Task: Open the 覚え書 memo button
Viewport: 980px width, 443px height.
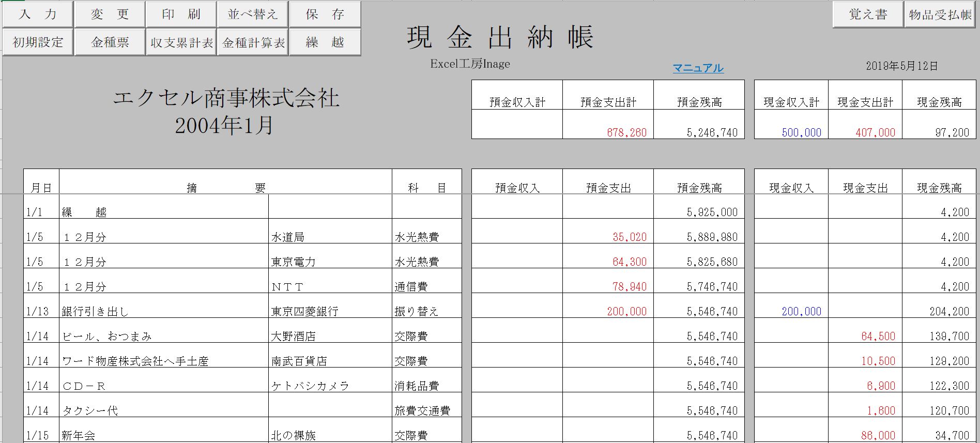Action: pos(868,14)
